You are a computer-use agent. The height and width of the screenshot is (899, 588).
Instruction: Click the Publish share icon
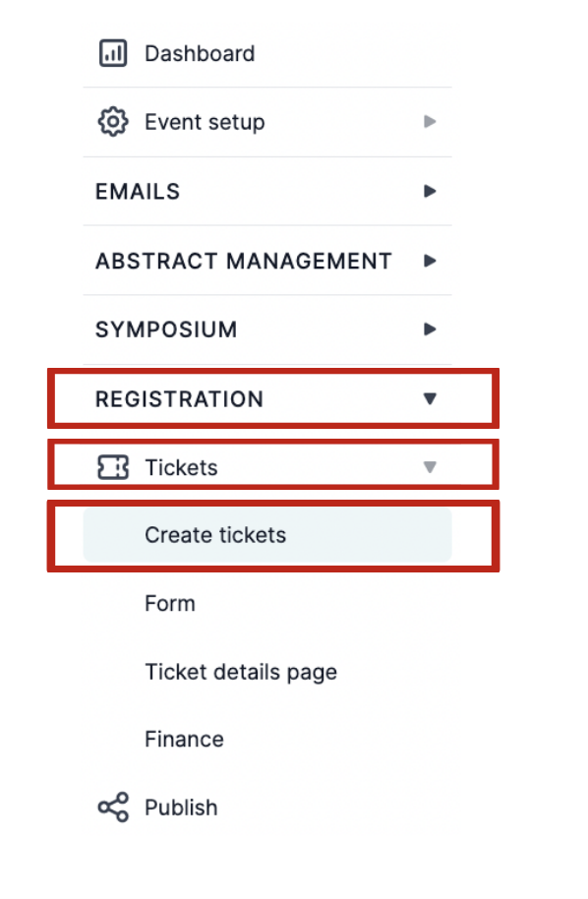tap(113, 807)
